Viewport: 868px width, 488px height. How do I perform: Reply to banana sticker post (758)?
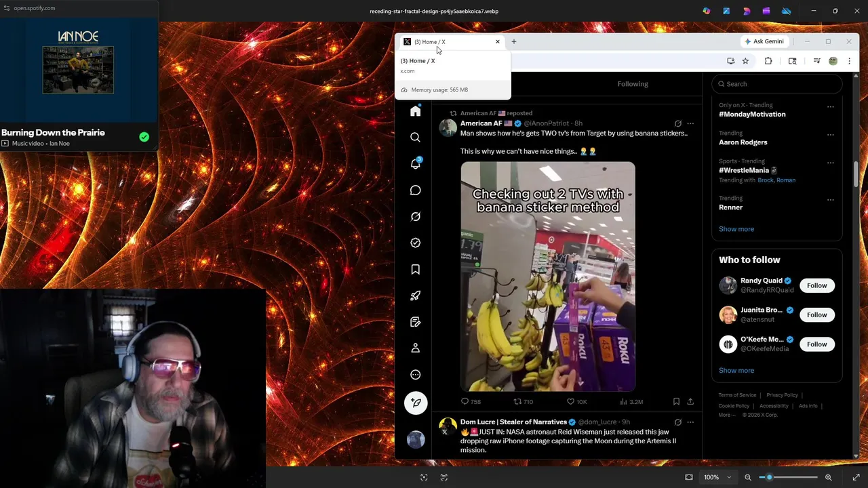coord(471,401)
